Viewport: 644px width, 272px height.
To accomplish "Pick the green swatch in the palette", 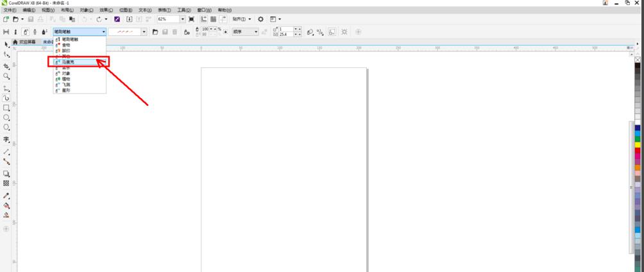I will (x=638, y=139).
